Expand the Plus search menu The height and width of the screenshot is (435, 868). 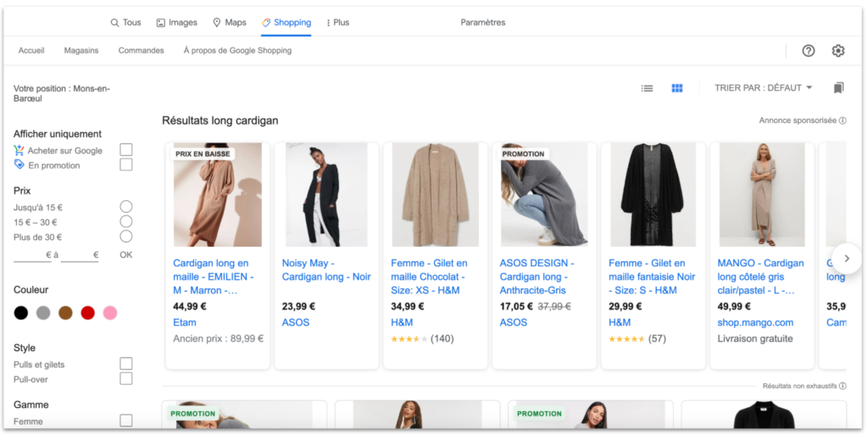[x=337, y=23]
